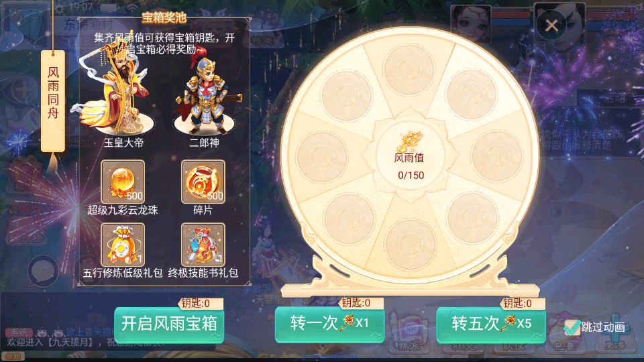This screenshot has height=362, width=644.
Task: Select the 碎片 reward icon
Action: [x=203, y=182]
